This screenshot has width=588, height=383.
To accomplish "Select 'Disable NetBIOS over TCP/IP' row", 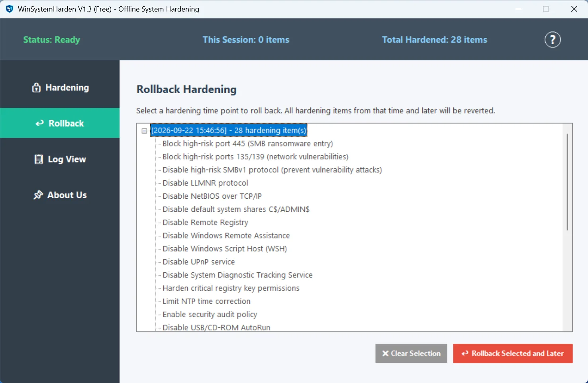I will pyautogui.click(x=212, y=196).
